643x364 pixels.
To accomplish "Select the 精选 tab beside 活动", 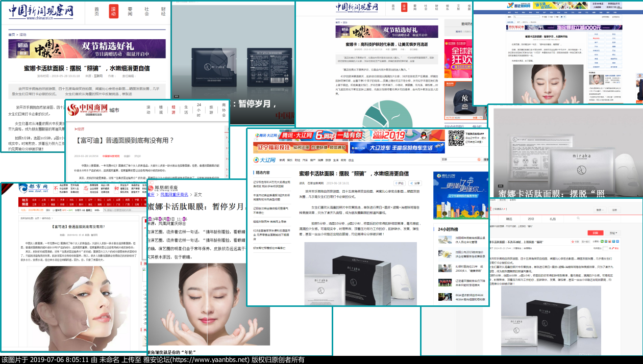I will point(509,218).
